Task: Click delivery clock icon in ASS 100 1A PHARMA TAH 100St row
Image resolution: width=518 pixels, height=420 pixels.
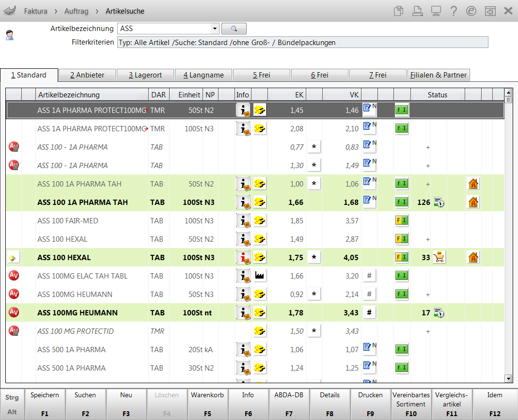Action: coord(439,202)
